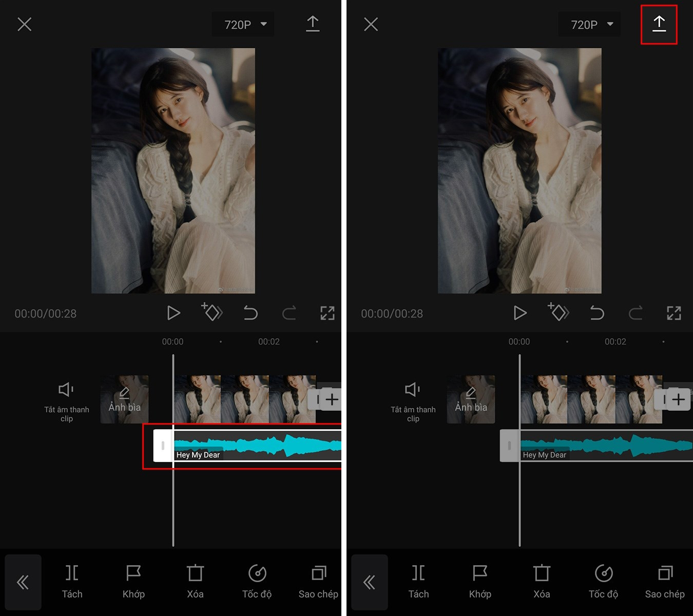Tap the 00:02 ruler mark, left screen
693x616 pixels.
coord(269,342)
